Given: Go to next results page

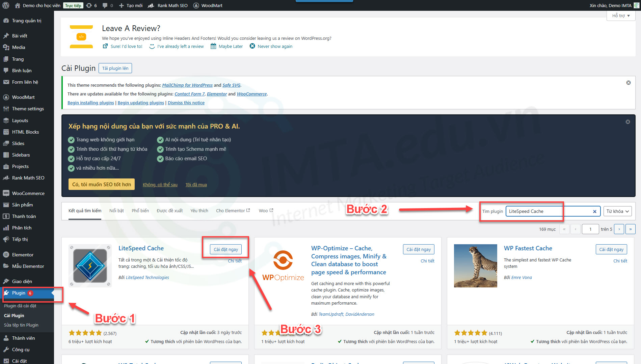Looking at the screenshot, I should [x=619, y=229].
